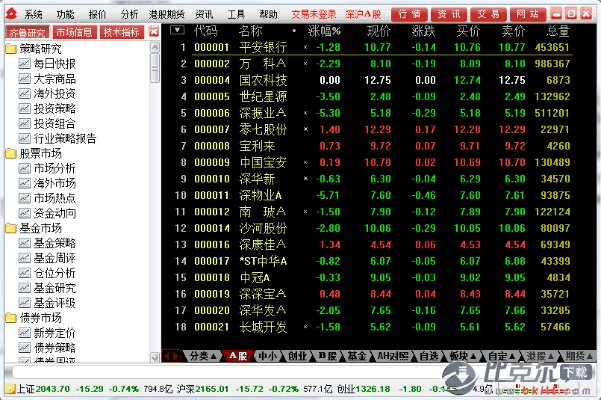Select the 中小 bottom tab
This screenshot has width=601, height=400.
pyautogui.click(x=268, y=356)
